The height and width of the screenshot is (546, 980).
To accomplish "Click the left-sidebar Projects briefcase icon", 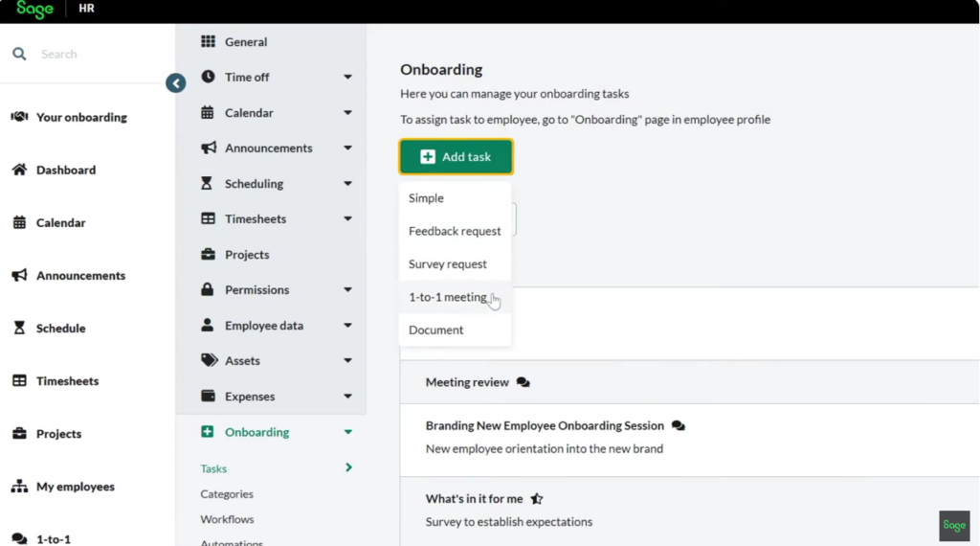I will (x=19, y=433).
